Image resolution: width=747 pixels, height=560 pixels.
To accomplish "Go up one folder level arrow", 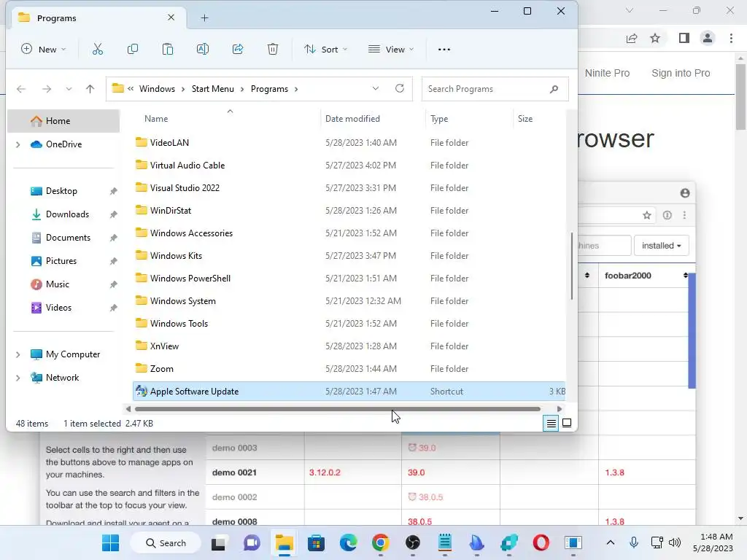I will [x=90, y=89].
